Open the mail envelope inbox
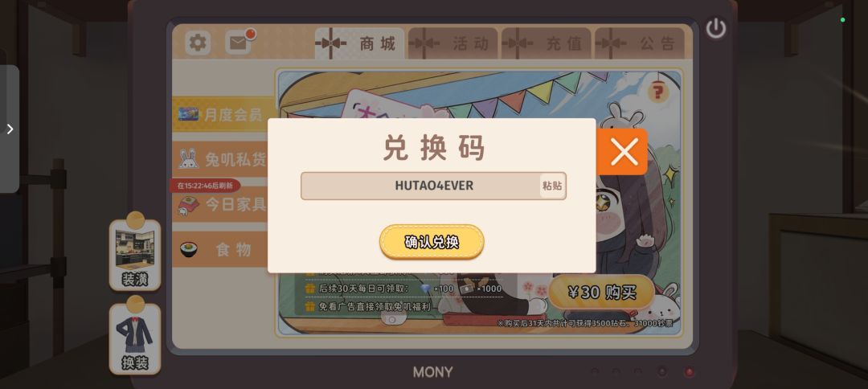Viewport: 868px width, 389px height. (239, 43)
